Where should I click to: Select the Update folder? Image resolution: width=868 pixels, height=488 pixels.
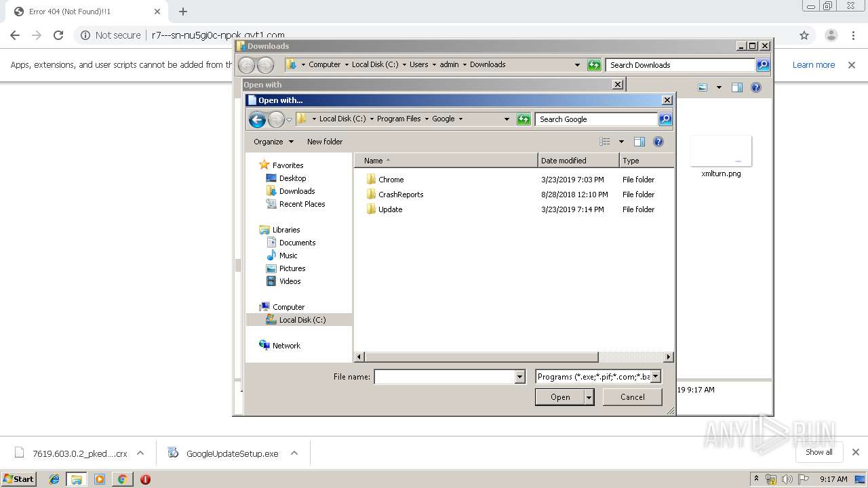click(x=390, y=209)
